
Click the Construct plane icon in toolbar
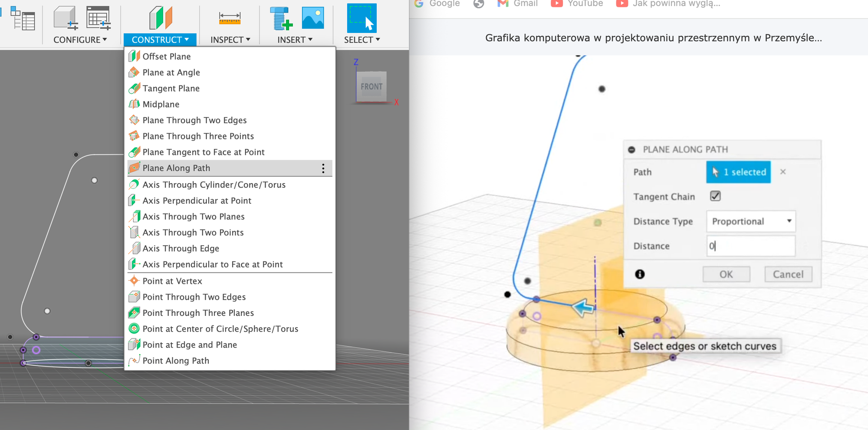point(160,18)
